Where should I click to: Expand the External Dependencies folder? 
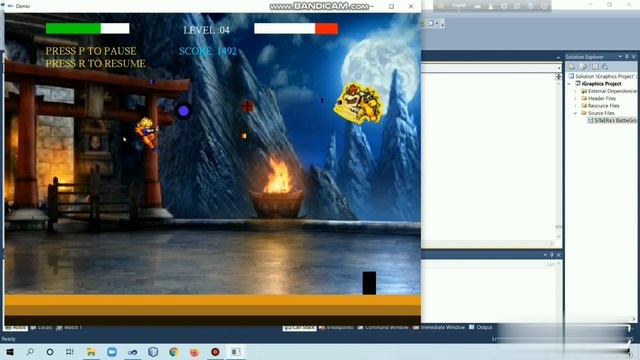[x=576, y=91]
